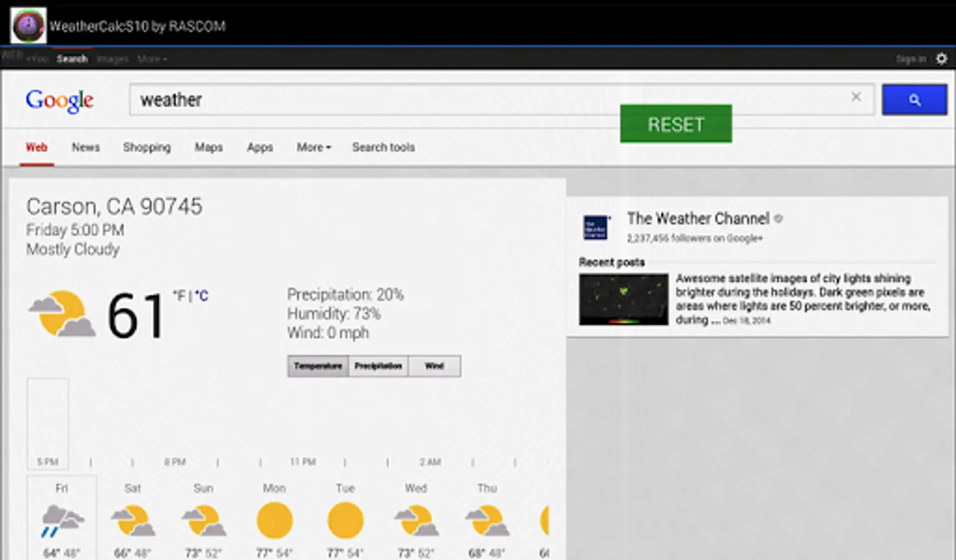
Task: Show the Precipitation hourly graph
Action: [x=378, y=366]
